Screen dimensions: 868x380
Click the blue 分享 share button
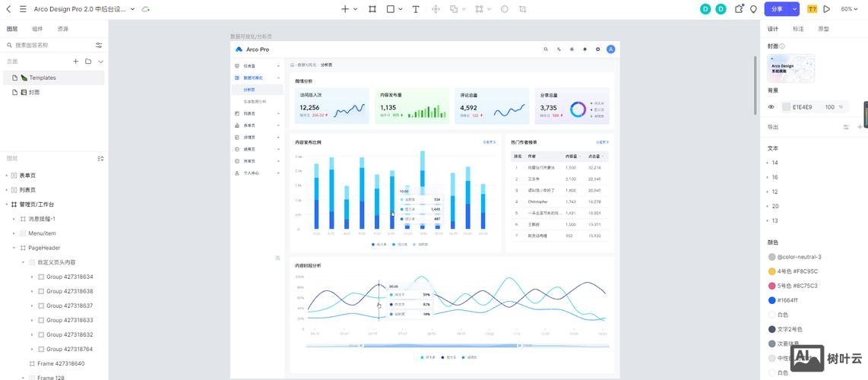coord(777,9)
